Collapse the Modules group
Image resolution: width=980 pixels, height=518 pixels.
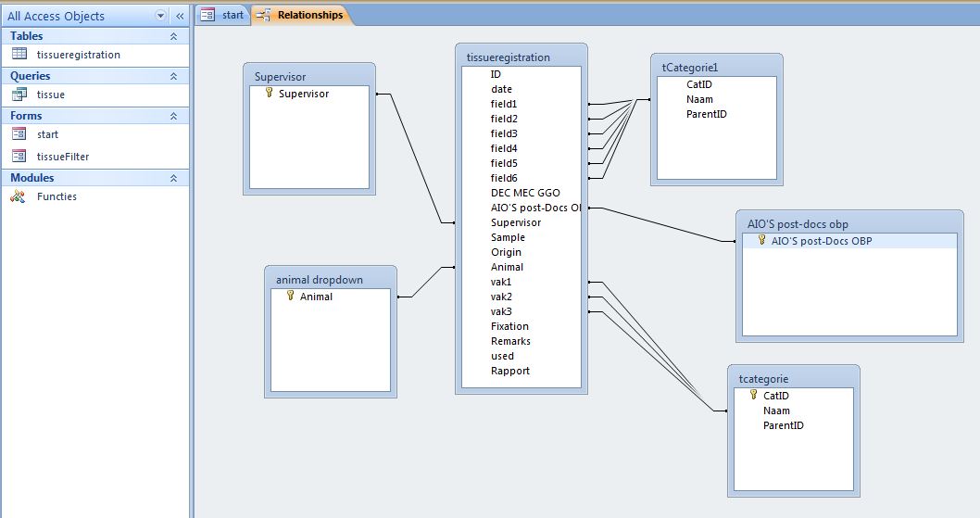click(174, 178)
